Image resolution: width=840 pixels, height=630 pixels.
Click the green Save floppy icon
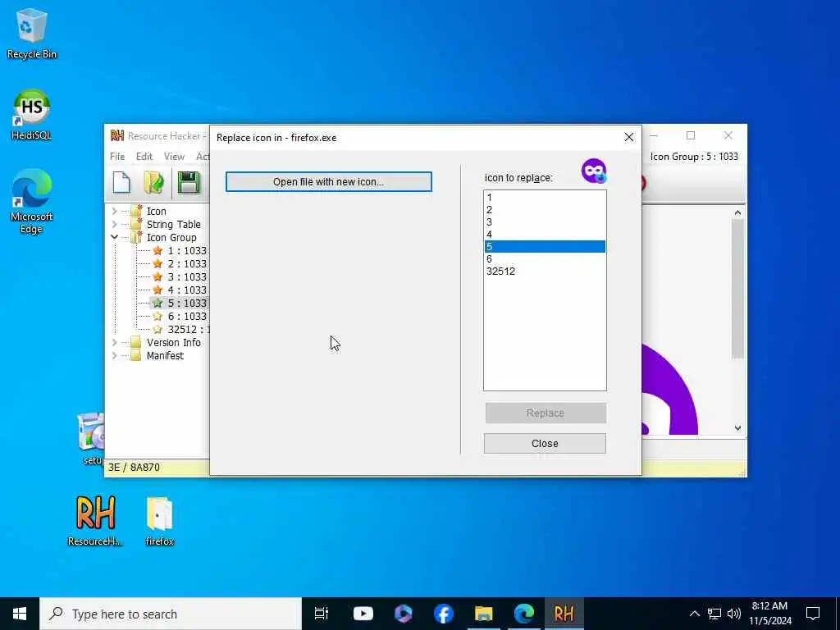[189, 183]
